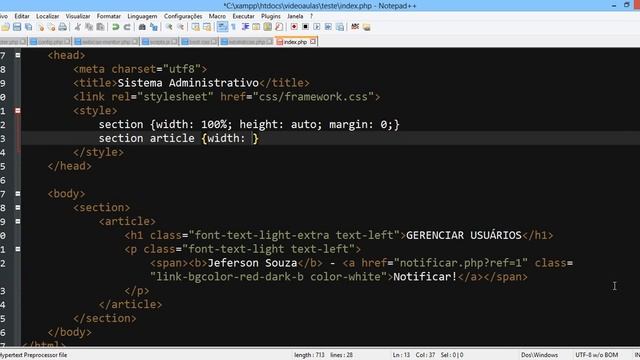Image resolution: width=640 pixels, height=360 pixels.
Task: Open the Janela menu
Action: tap(295, 16)
